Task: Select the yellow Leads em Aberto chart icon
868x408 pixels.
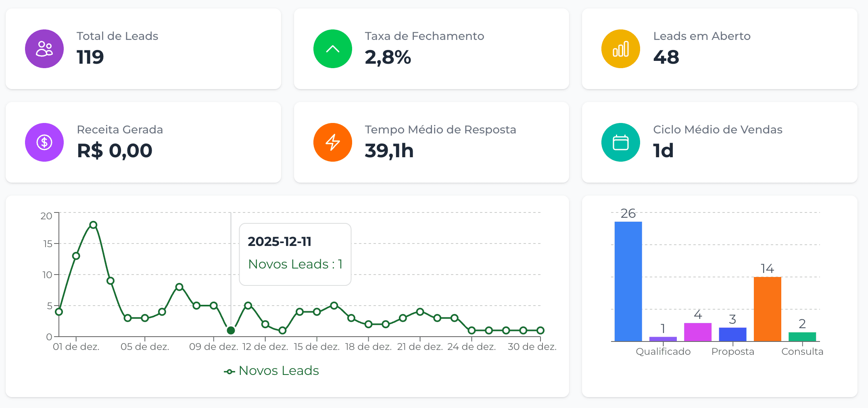Action: 620,48
